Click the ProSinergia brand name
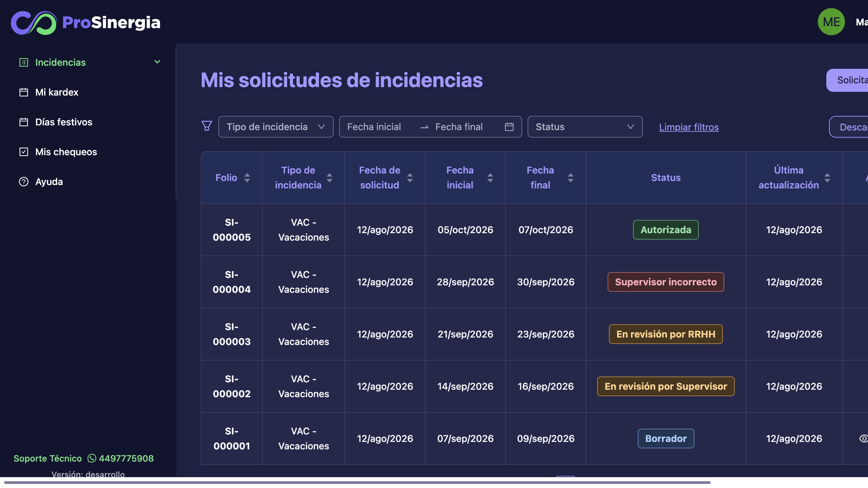The width and height of the screenshot is (868, 488). point(111,23)
